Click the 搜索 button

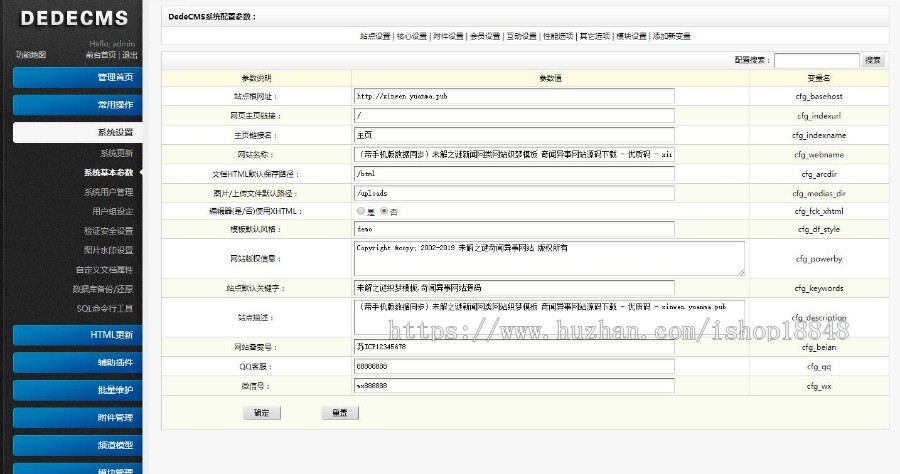(873, 60)
